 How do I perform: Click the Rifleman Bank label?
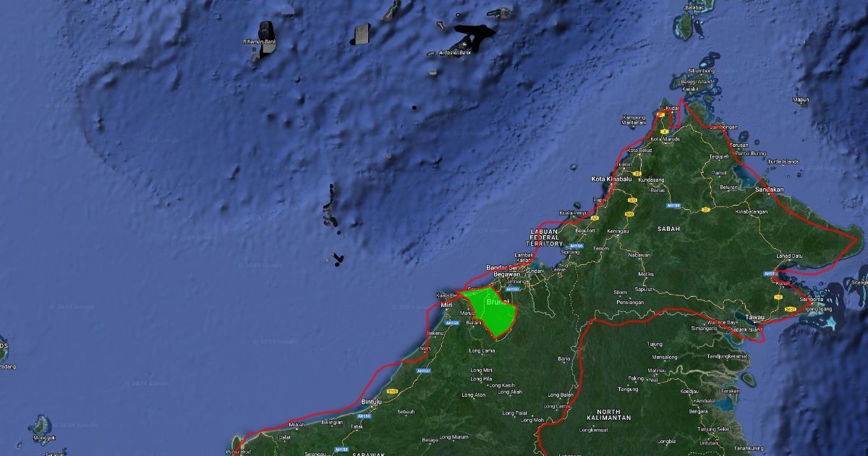pyautogui.click(x=259, y=42)
